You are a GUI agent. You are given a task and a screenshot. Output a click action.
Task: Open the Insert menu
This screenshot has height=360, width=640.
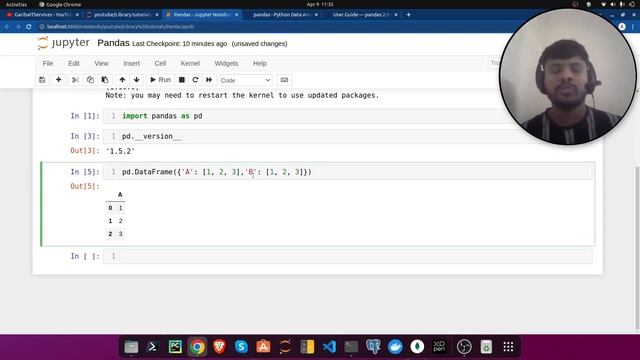(x=131, y=64)
